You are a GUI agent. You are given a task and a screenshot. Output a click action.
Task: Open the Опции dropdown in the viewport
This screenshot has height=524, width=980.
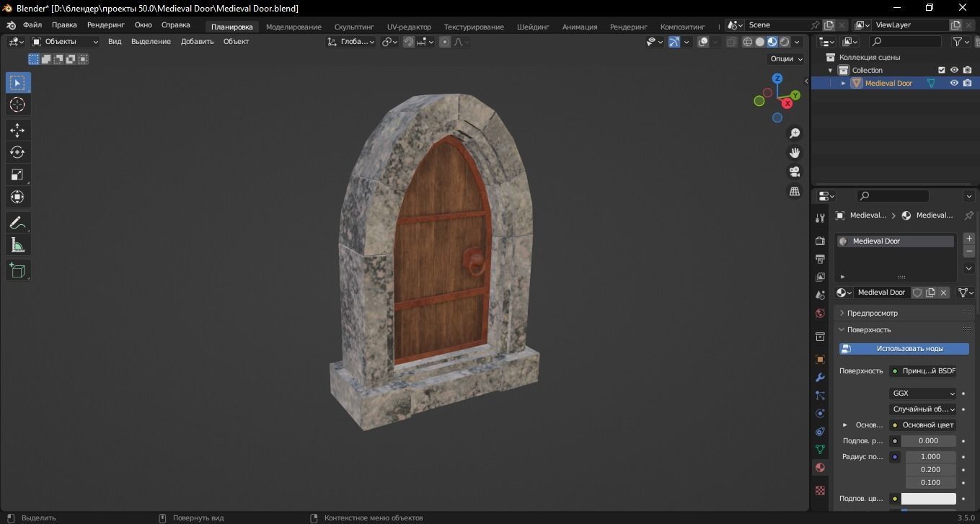784,58
